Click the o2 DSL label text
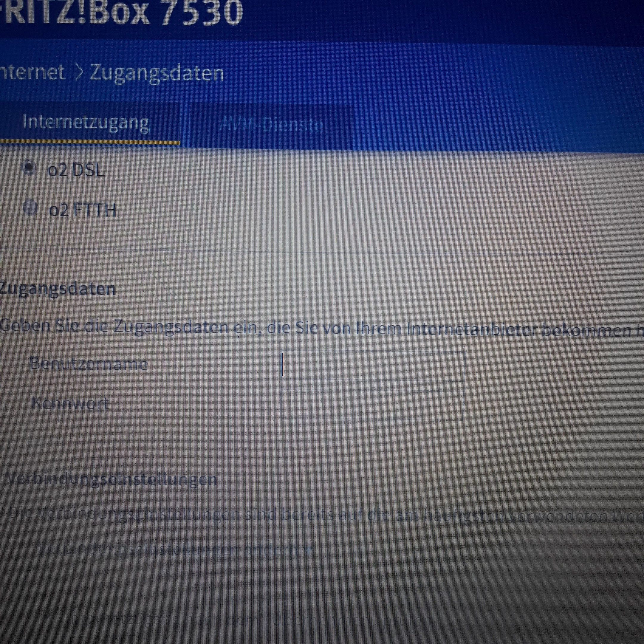 [76, 170]
